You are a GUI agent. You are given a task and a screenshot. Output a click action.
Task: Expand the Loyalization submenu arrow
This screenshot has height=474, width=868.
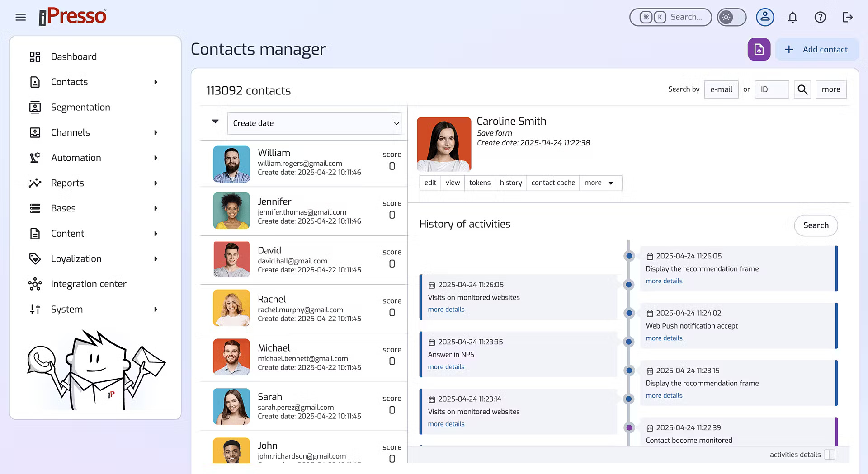coord(156,259)
